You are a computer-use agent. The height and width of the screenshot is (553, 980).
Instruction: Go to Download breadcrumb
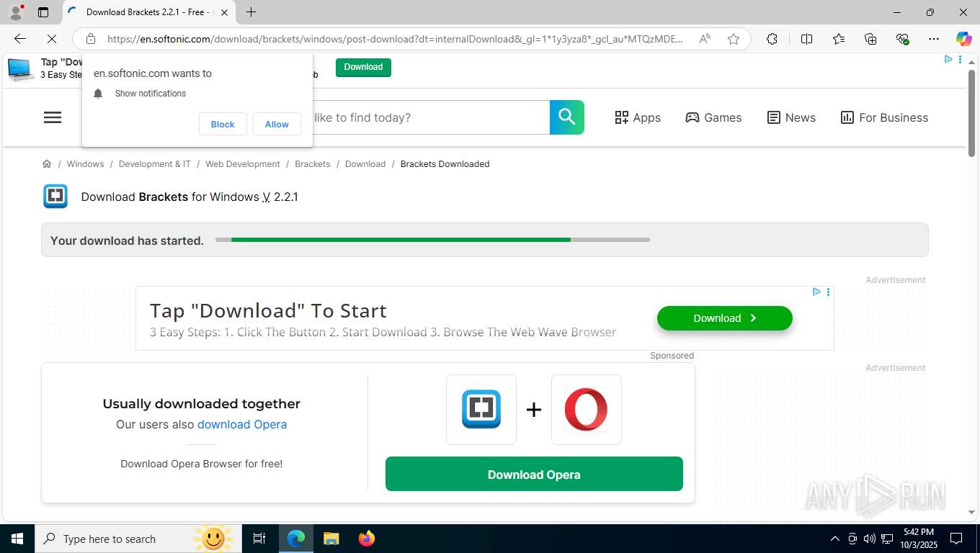click(x=365, y=164)
